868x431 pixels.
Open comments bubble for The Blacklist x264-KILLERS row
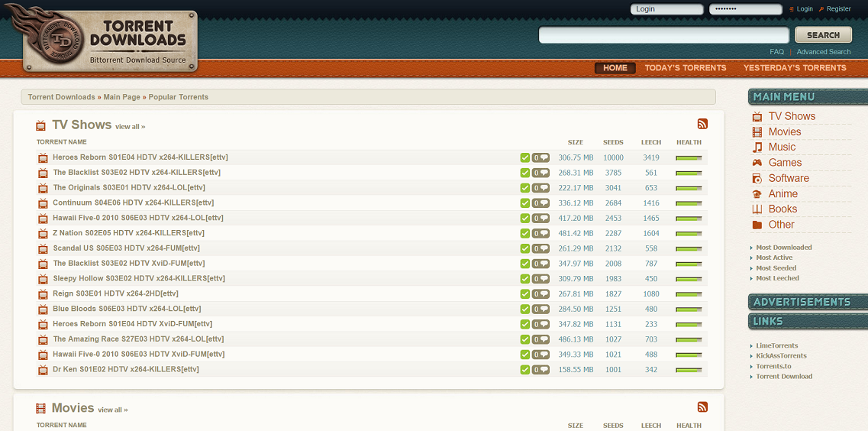[540, 173]
